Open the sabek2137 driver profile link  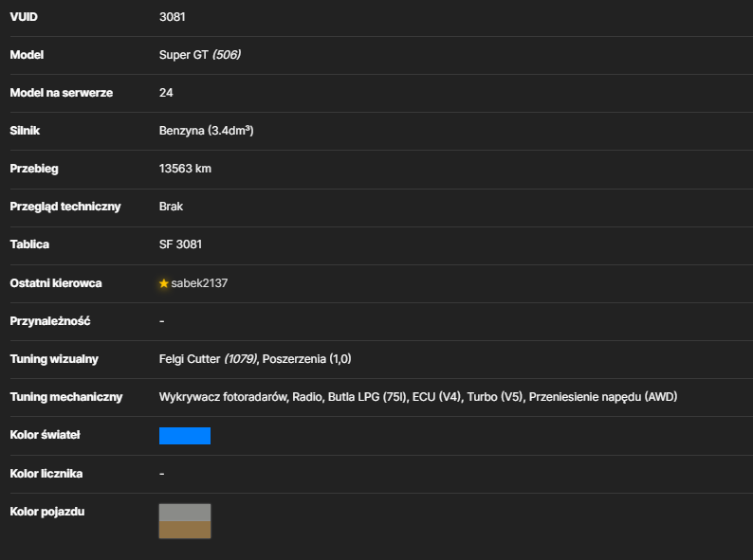click(199, 283)
